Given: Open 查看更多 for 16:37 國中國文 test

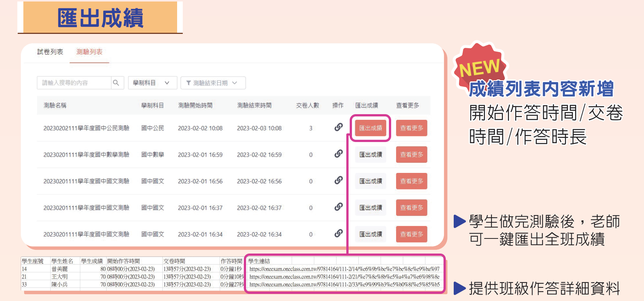Looking at the screenshot, I should (x=411, y=208).
